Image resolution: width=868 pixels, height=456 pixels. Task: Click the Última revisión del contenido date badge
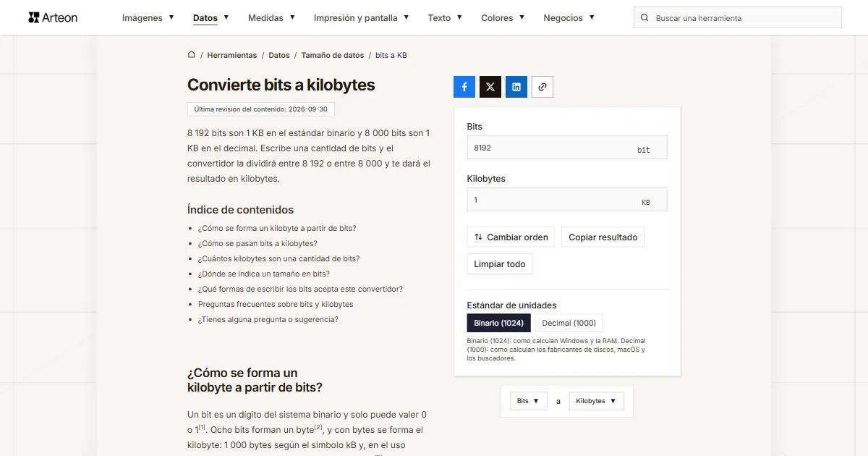pyautogui.click(x=261, y=109)
